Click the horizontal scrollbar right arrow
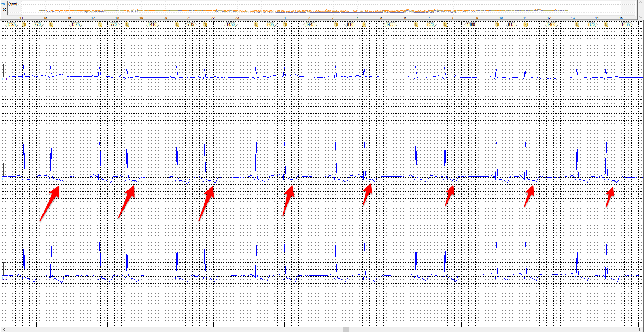 pyautogui.click(x=640, y=330)
